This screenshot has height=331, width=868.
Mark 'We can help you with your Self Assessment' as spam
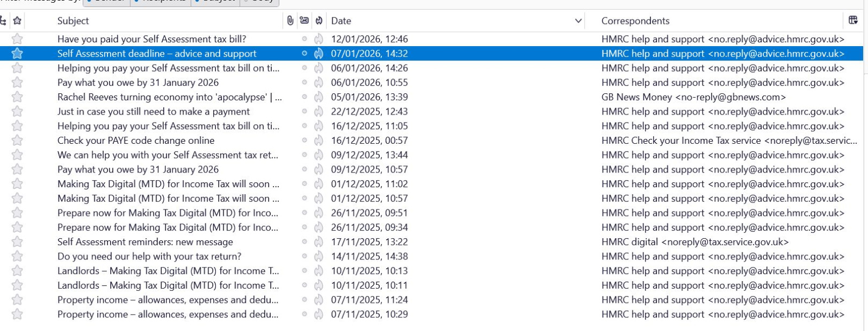pos(319,155)
